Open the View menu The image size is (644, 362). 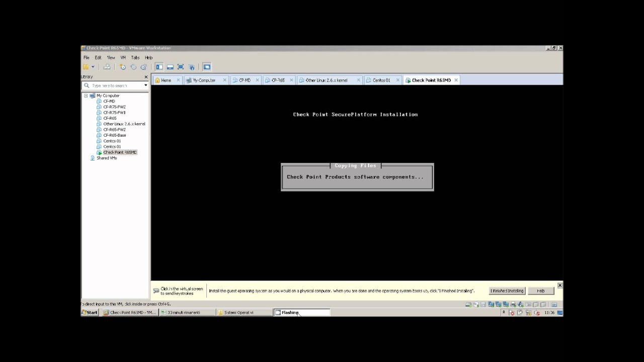click(111, 58)
